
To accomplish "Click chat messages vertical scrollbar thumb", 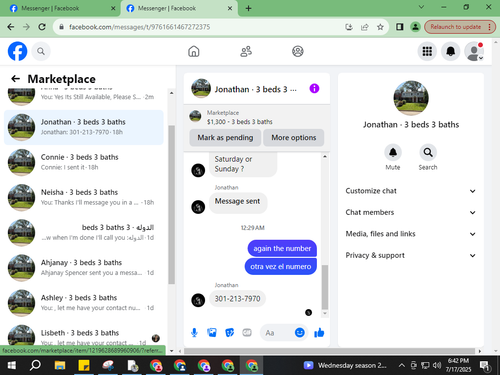I will pyautogui.click(x=325, y=287).
